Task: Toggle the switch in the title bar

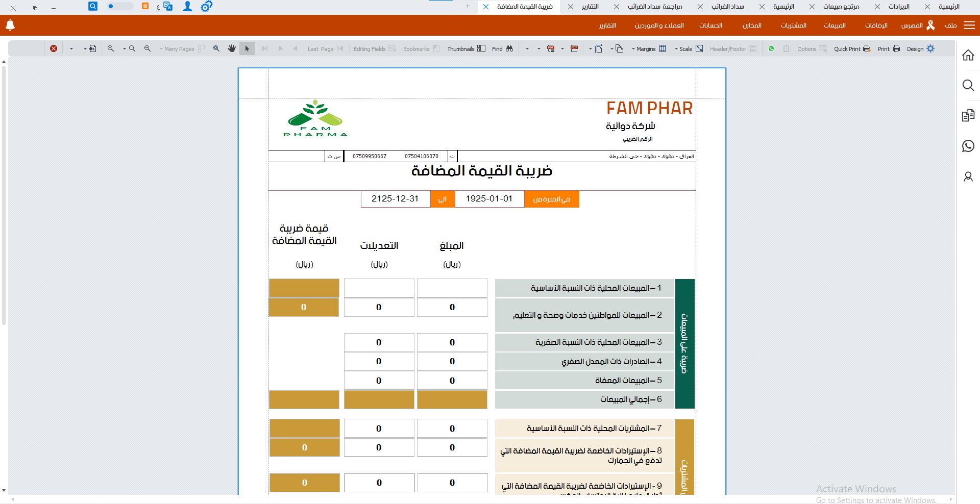Action: click(119, 6)
